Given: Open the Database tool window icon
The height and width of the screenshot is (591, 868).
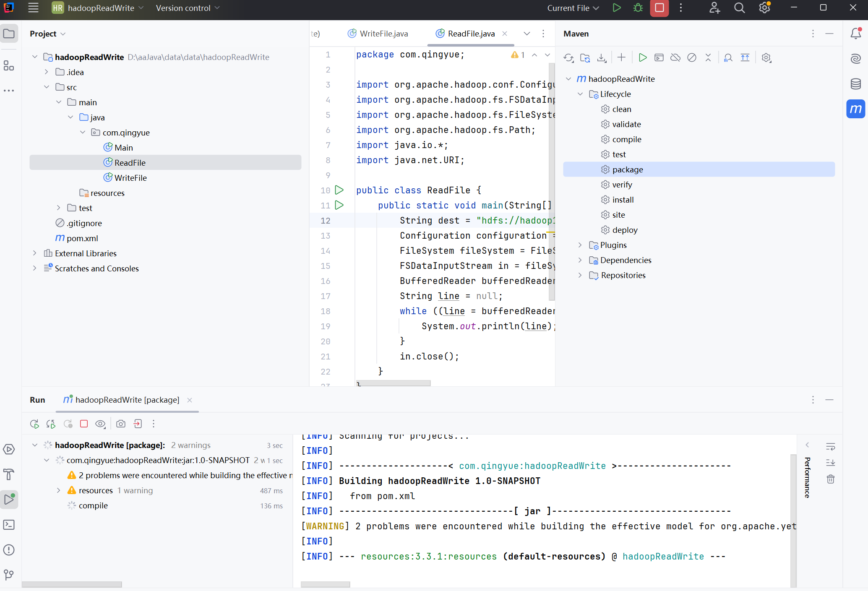Looking at the screenshot, I should click(855, 84).
